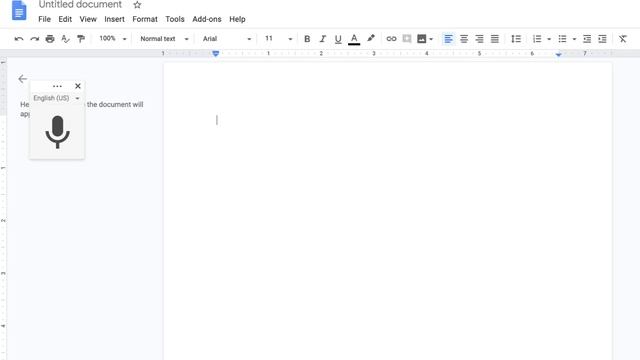This screenshot has width=640, height=360.
Task: Close document outline with back arrow
Action: pyautogui.click(x=22, y=79)
